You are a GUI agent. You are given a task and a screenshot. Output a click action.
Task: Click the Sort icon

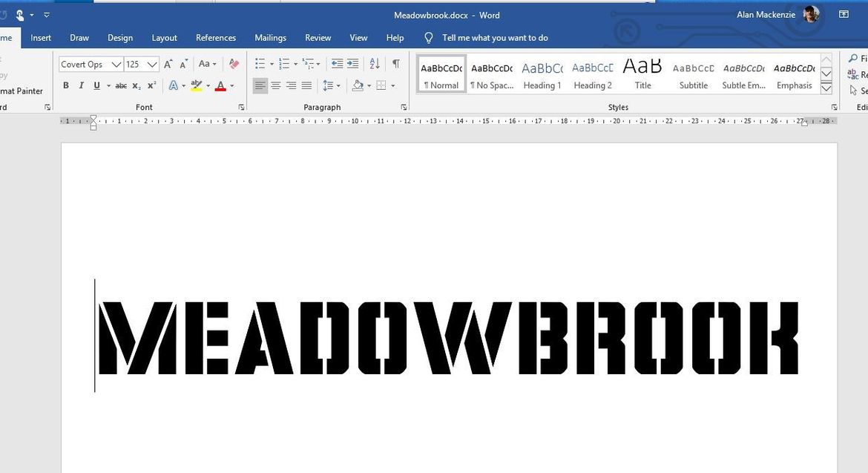[375, 64]
